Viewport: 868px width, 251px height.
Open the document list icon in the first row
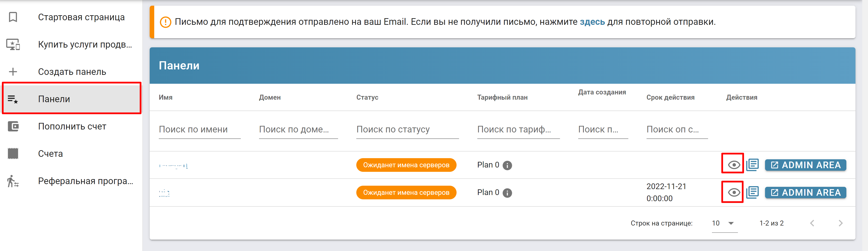752,165
